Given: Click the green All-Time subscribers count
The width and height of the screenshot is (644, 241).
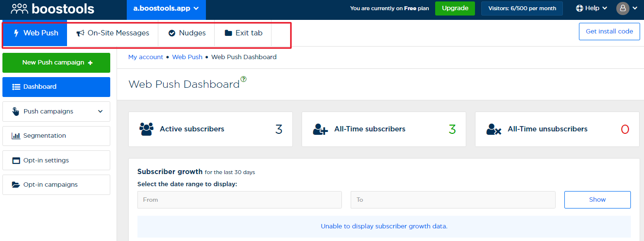Looking at the screenshot, I should [x=452, y=129].
